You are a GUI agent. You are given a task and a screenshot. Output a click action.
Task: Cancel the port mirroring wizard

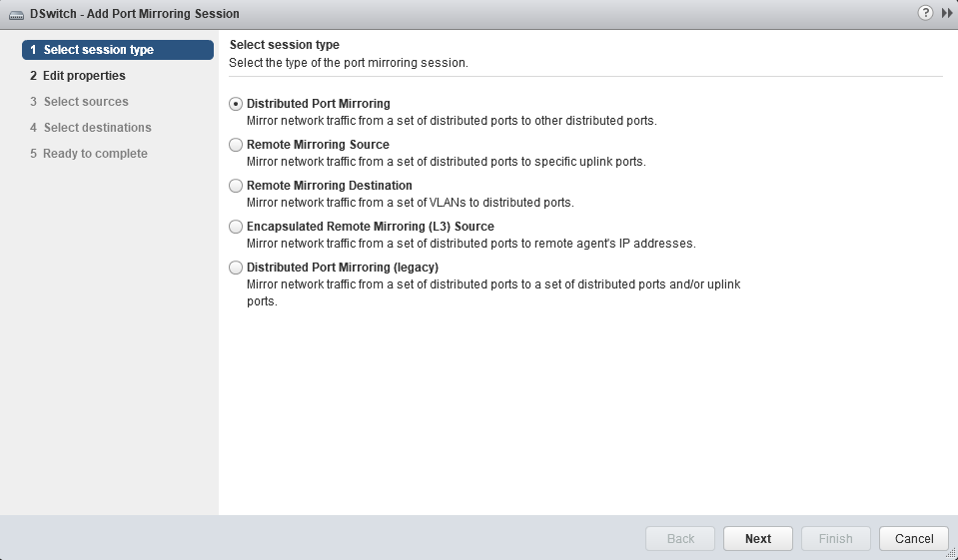913,539
